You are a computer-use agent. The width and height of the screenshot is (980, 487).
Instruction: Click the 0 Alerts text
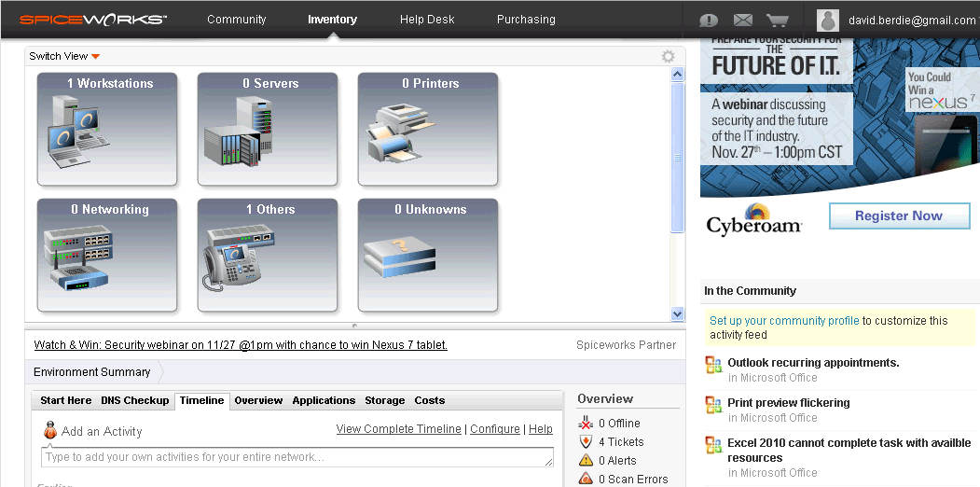[x=617, y=461]
